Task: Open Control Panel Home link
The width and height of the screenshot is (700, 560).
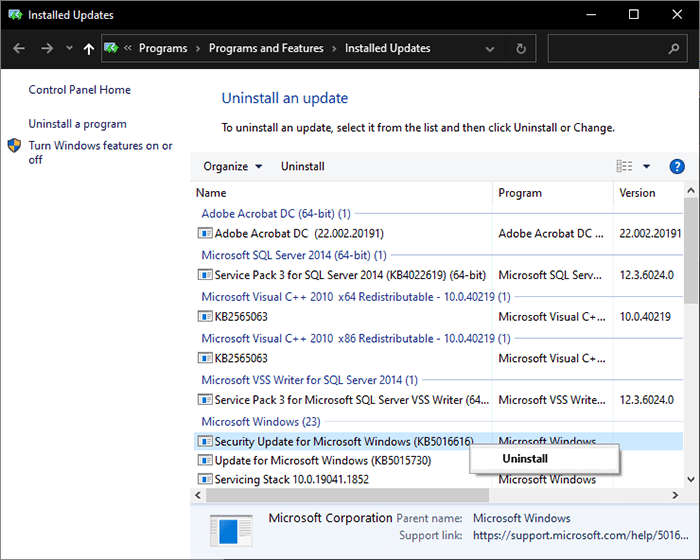Action: pos(79,90)
